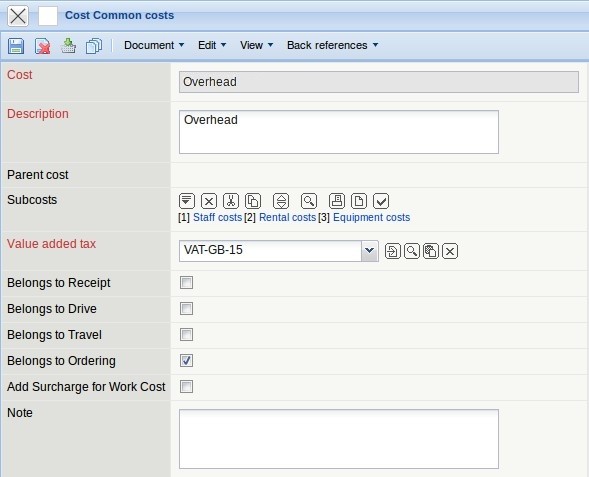
Task: Click the checkmark icon in Subcosts toolbar
Action: coord(381,201)
